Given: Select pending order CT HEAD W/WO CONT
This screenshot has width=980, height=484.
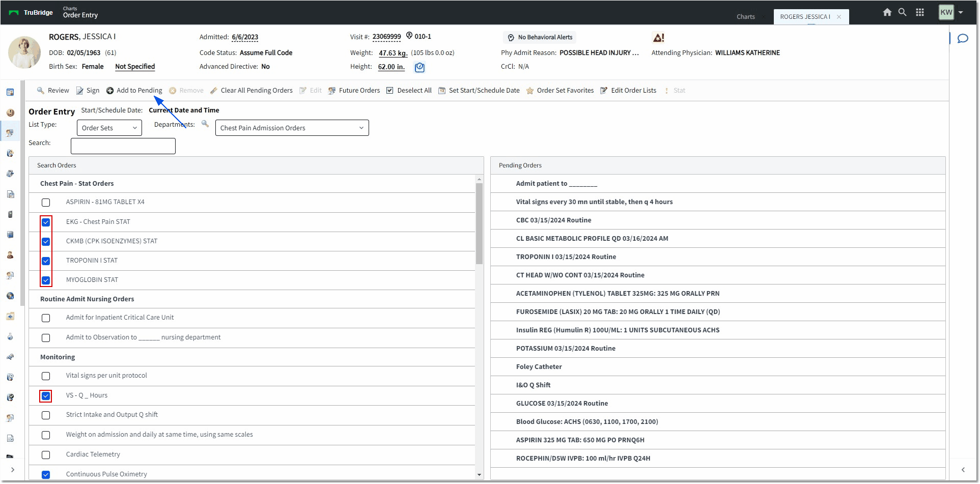Looking at the screenshot, I should click(718, 275).
